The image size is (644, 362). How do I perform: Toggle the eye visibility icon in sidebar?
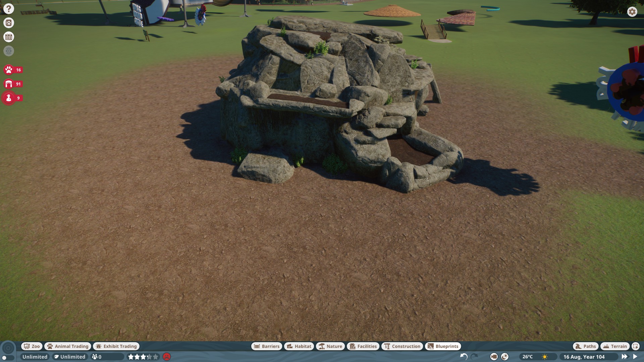(9, 51)
